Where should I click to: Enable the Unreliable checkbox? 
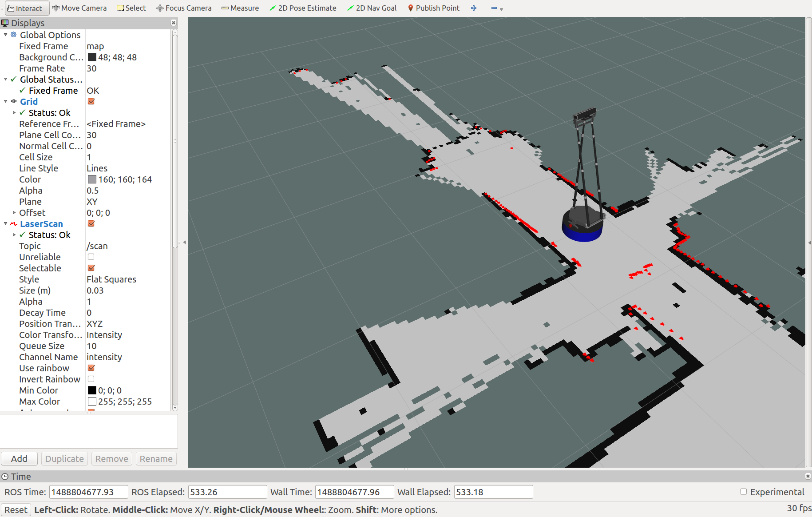pos(91,257)
